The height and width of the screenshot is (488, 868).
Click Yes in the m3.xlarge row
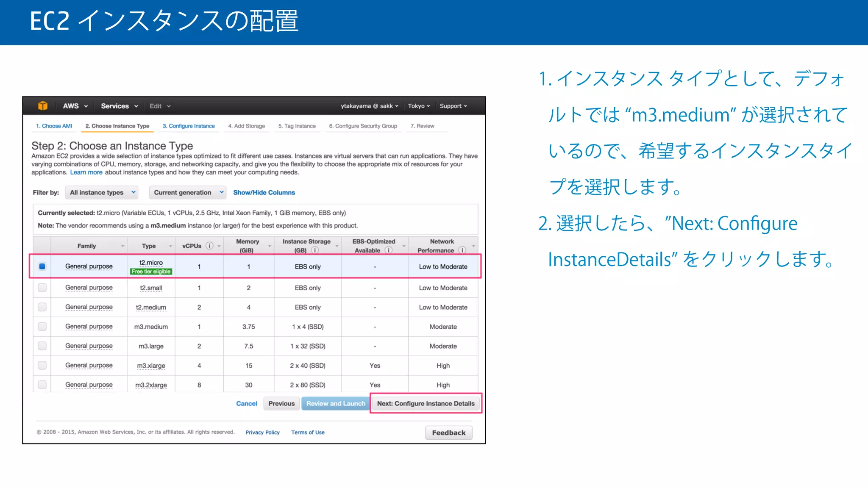click(x=375, y=365)
